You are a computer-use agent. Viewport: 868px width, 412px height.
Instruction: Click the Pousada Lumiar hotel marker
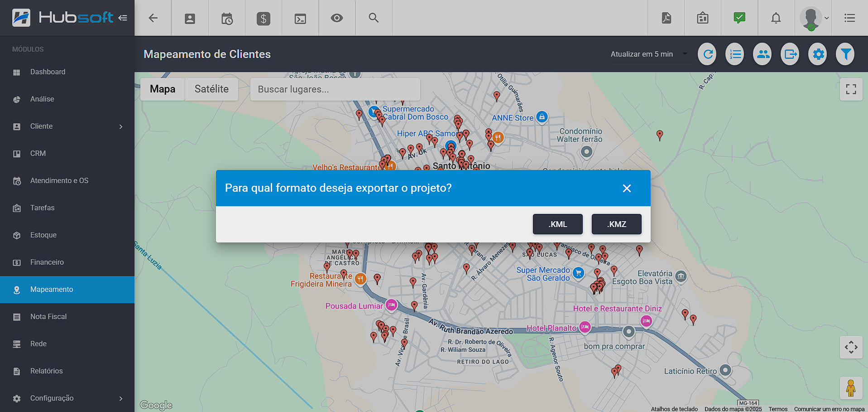(x=392, y=305)
